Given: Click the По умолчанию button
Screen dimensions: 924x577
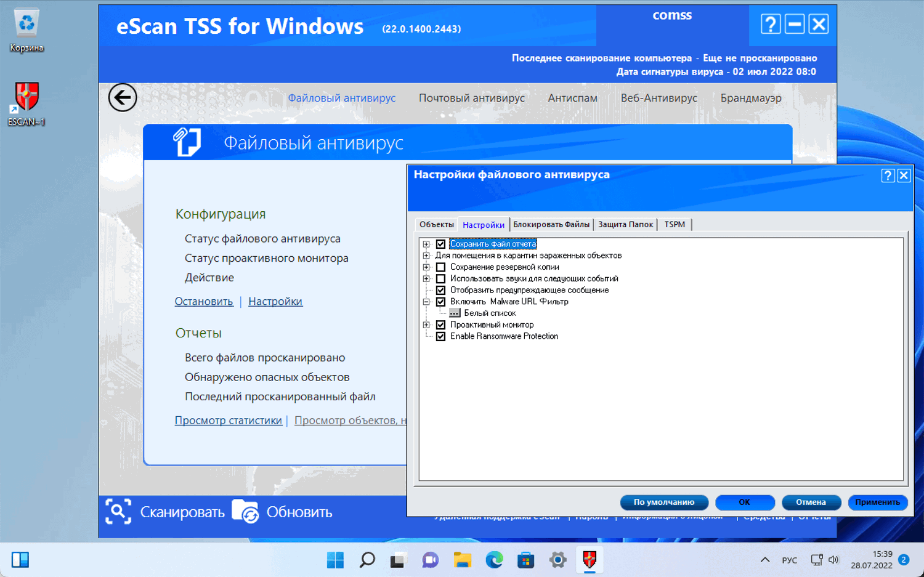Looking at the screenshot, I should (x=664, y=502).
